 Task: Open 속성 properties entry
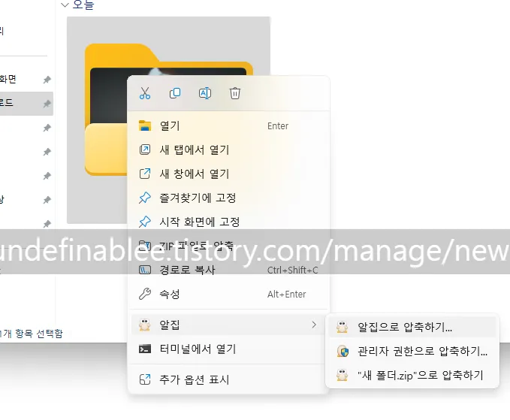pyautogui.click(x=228, y=294)
